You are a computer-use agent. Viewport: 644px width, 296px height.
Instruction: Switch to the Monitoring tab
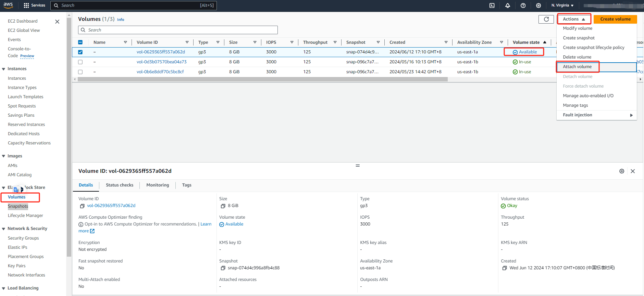tap(158, 185)
